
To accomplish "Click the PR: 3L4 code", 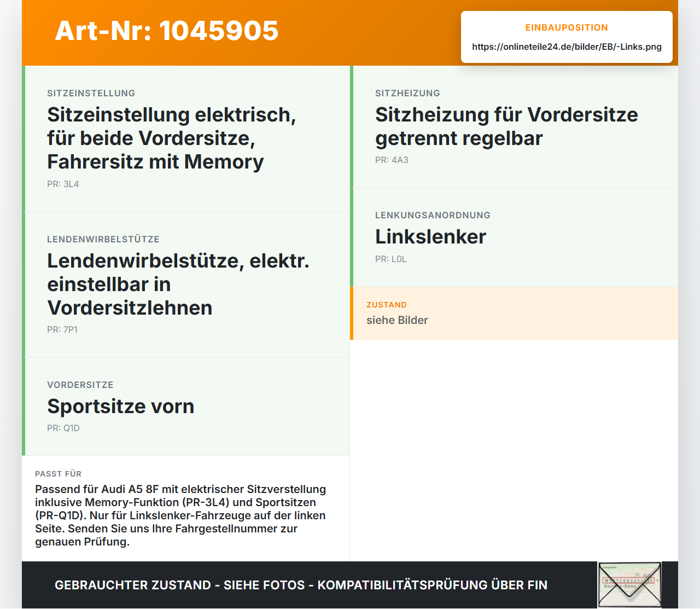I will pos(63,184).
